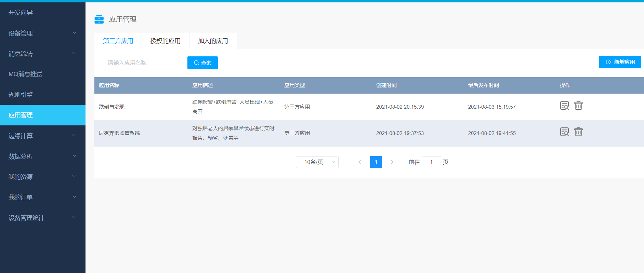View details of 跌倒与发现 application
Viewport: 644px width, 273px height.
pyautogui.click(x=564, y=106)
